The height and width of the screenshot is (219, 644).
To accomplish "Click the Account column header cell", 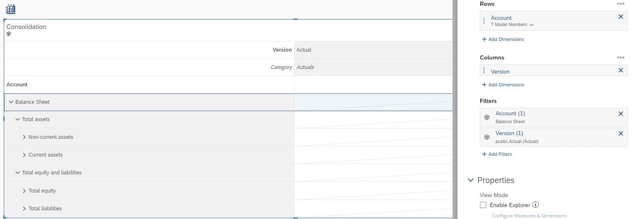I will click(x=149, y=85).
